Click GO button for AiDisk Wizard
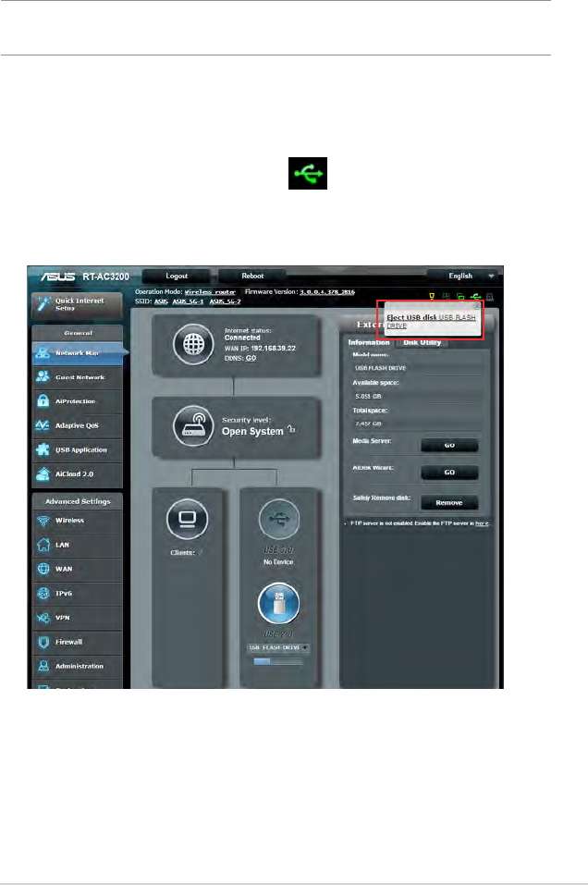588x885 pixels. (449, 473)
